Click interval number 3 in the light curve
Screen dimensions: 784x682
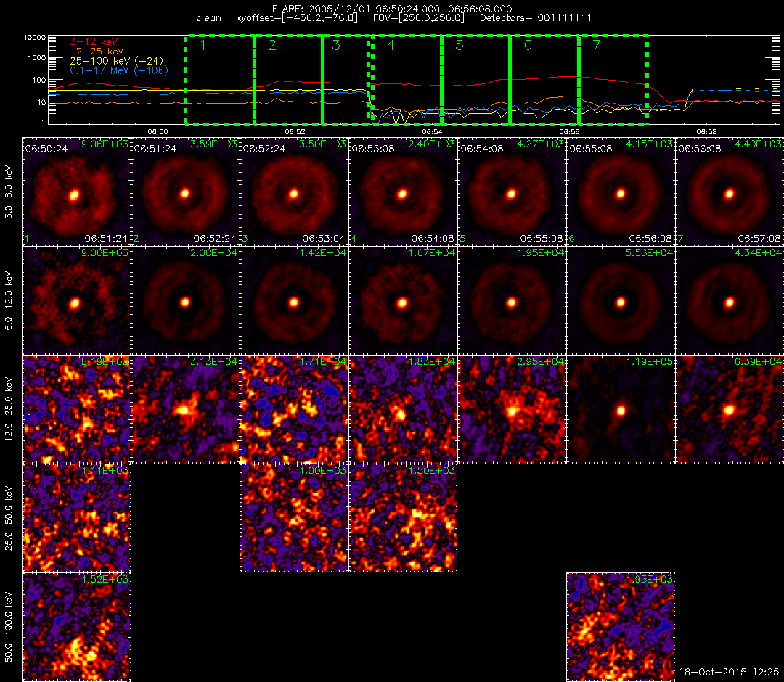[336, 46]
